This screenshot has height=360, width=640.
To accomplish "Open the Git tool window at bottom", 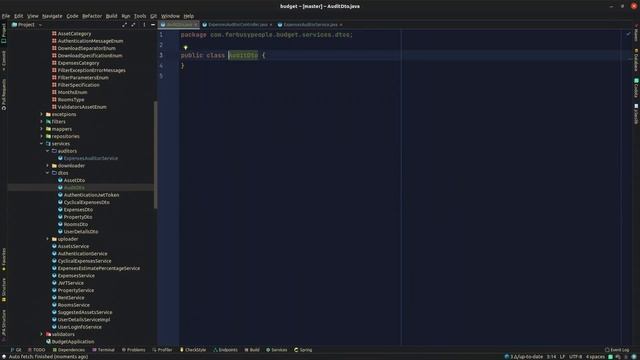I will point(16,350).
